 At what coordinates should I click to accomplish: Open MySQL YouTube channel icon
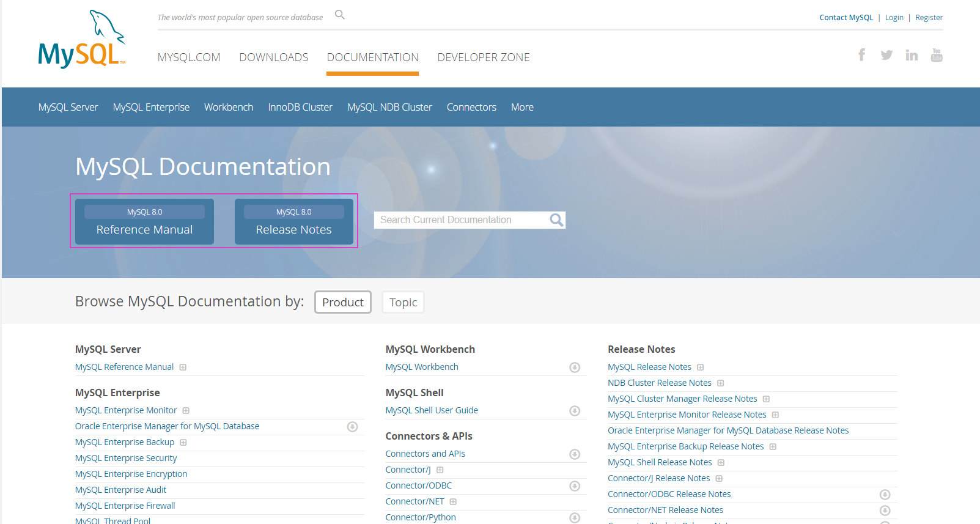coord(937,55)
